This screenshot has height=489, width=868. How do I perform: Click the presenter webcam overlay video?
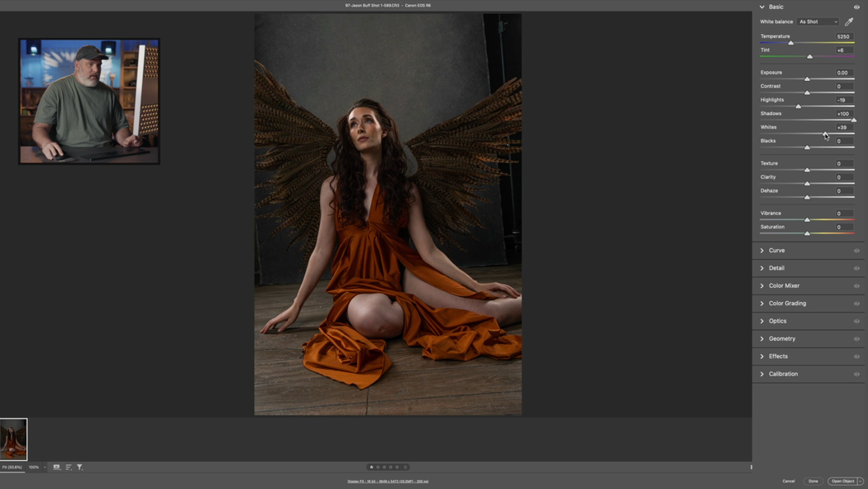pyautogui.click(x=89, y=101)
